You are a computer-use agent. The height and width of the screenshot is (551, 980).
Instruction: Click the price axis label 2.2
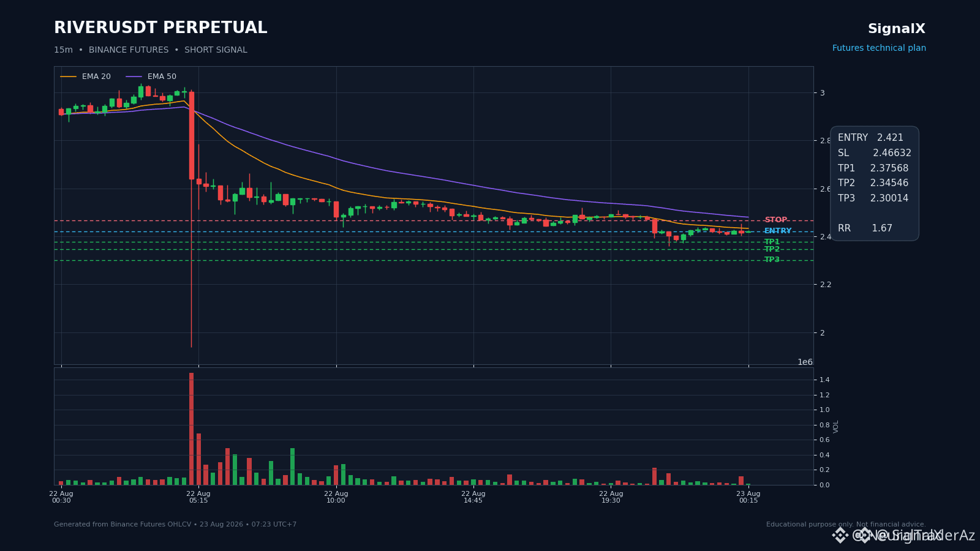click(x=826, y=285)
